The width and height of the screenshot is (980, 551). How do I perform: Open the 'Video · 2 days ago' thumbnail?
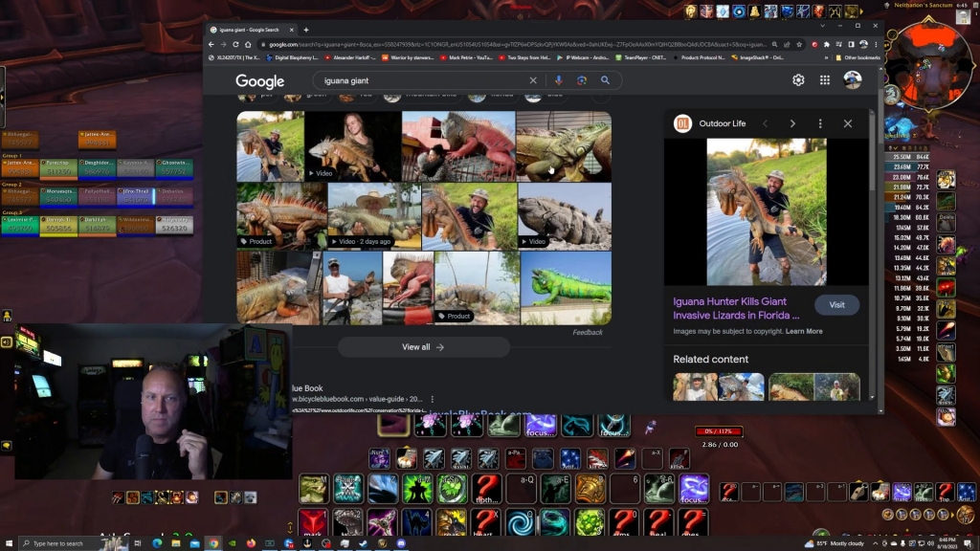(374, 216)
